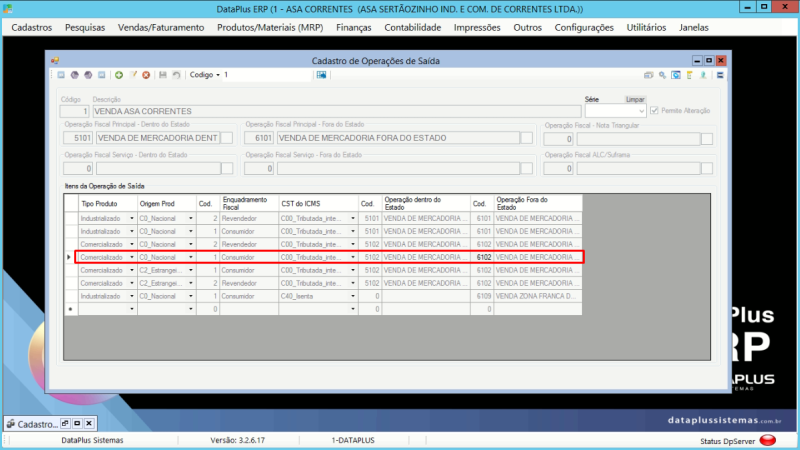Image resolution: width=800 pixels, height=450 pixels.
Task: Toggle the Permite Alteração checkbox
Action: pyautogui.click(x=654, y=111)
